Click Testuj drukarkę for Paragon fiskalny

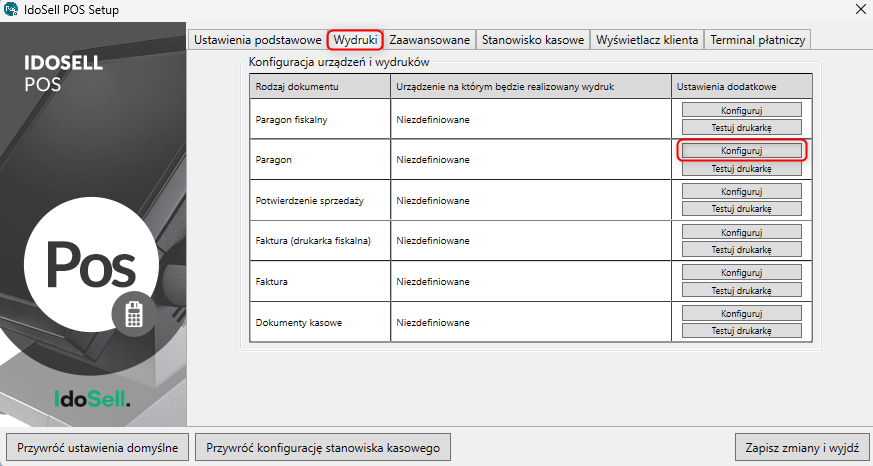click(x=742, y=127)
